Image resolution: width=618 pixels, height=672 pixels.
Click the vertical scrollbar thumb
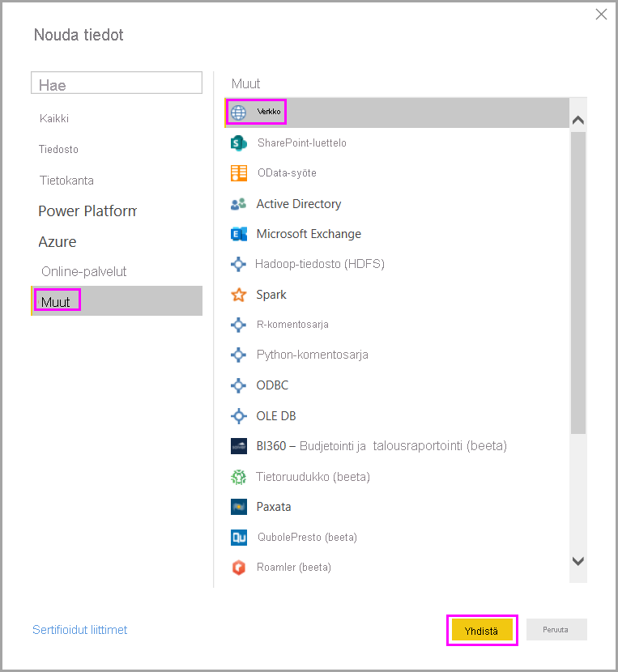click(578, 283)
